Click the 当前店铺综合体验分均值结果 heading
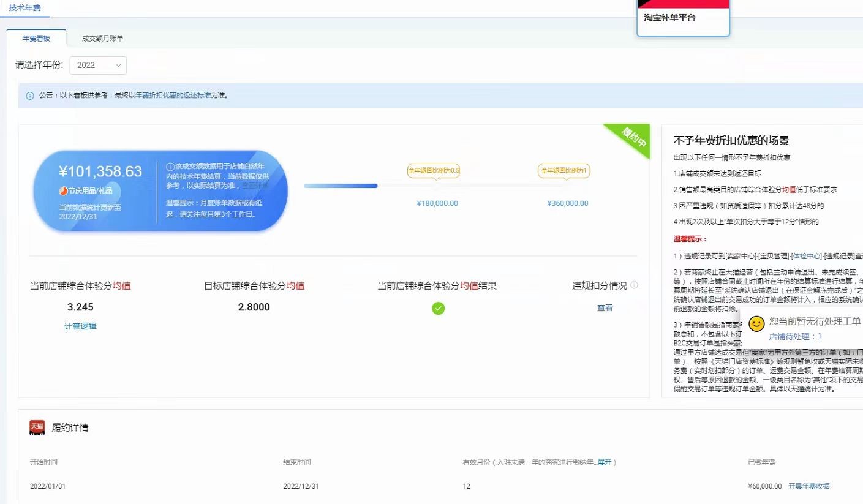The width and height of the screenshot is (863, 504). (x=437, y=285)
